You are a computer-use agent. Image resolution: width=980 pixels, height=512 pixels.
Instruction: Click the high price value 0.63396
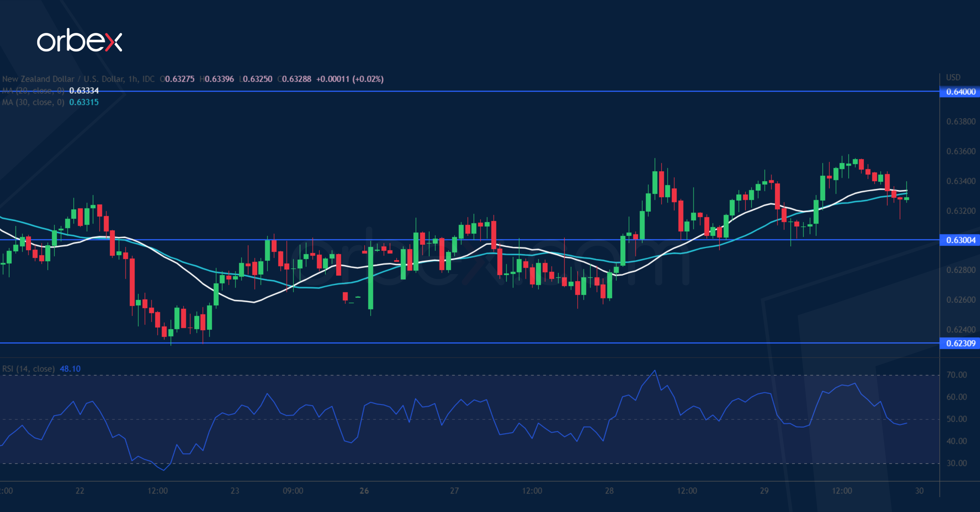[219, 79]
